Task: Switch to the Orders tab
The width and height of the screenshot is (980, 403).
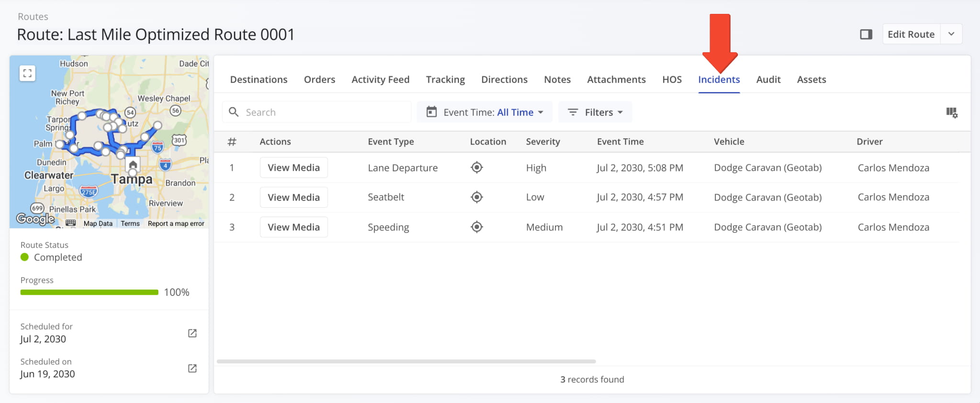Action: 320,79
